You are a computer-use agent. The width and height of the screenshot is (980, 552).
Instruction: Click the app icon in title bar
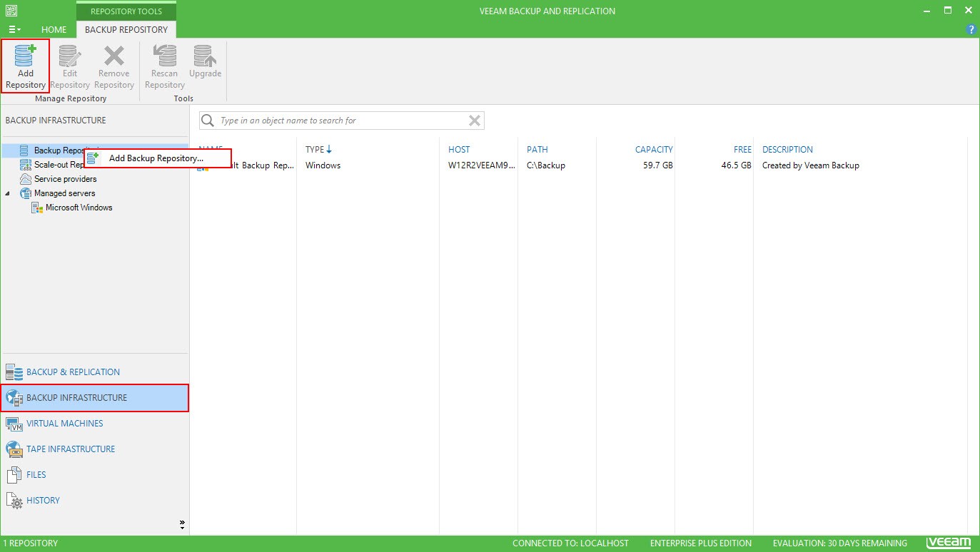coord(11,11)
